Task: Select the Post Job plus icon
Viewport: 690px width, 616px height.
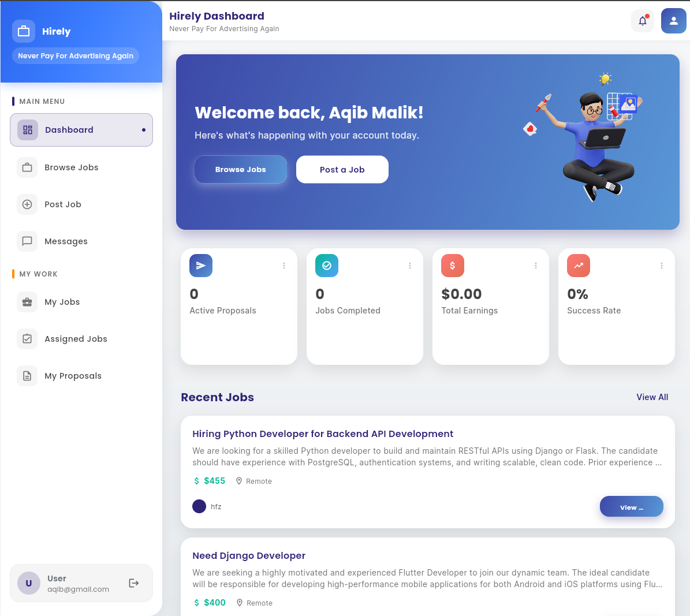Action: click(27, 204)
